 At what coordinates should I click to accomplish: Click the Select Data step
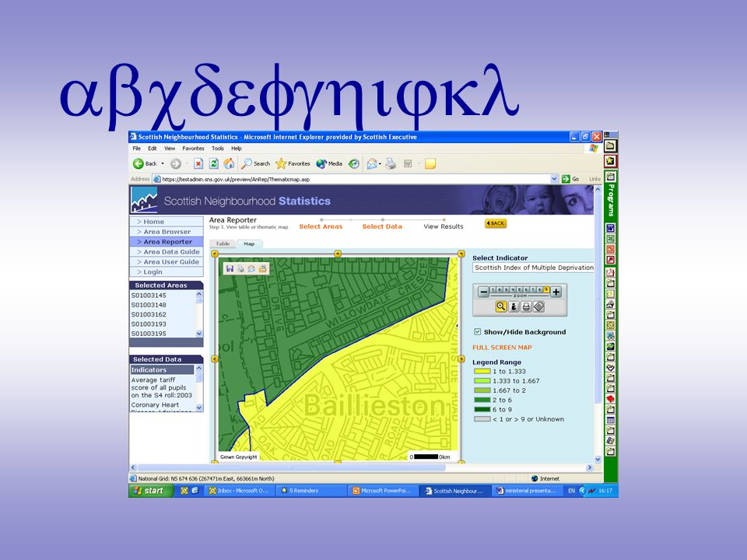click(x=382, y=226)
